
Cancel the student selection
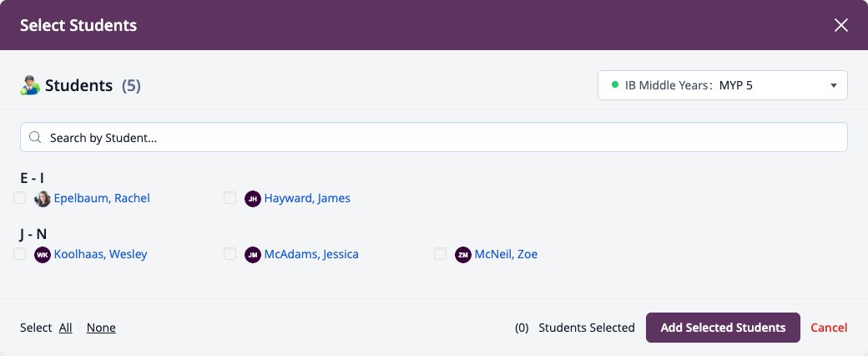click(x=829, y=328)
